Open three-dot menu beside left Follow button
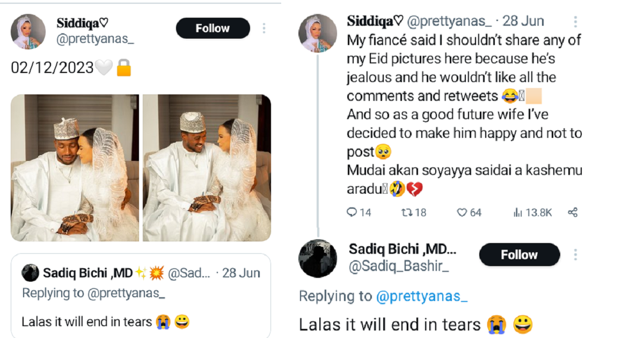Image resolution: width=644 pixels, height=338 pixels. 263,28
